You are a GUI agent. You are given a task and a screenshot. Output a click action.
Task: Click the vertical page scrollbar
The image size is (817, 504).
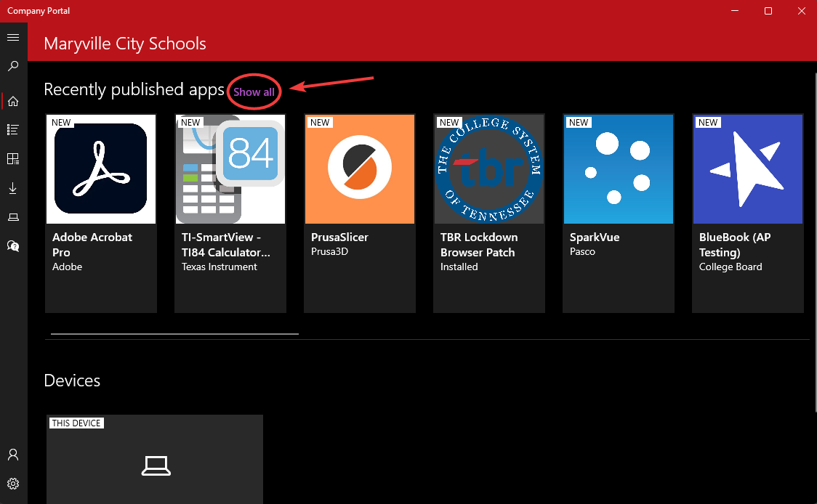pyautogui.click(x=815, y=242)
